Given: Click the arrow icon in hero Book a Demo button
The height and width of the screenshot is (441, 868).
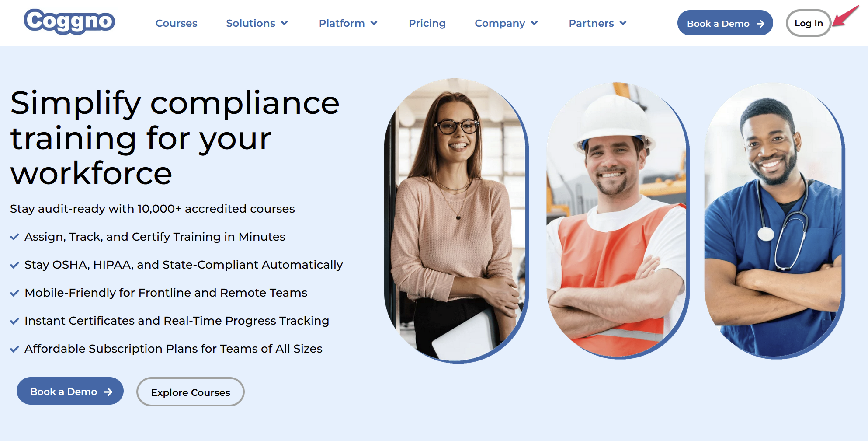Looking at the screenshot, I should 108,392.
